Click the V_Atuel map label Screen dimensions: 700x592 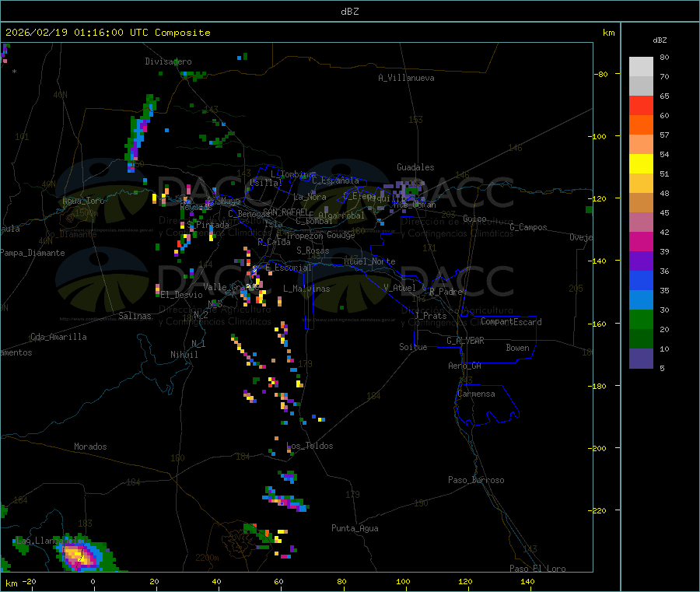click(x=400, y=288)
